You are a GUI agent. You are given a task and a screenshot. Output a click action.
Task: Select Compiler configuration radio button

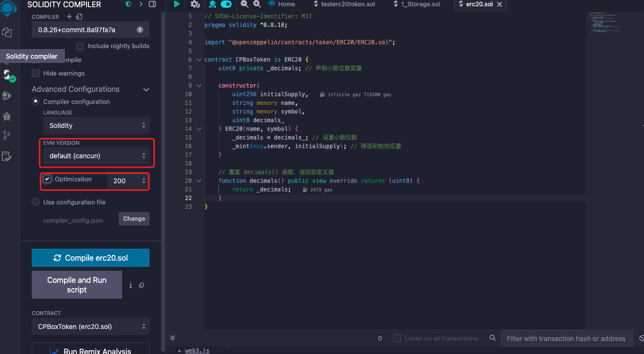point(35,101)
